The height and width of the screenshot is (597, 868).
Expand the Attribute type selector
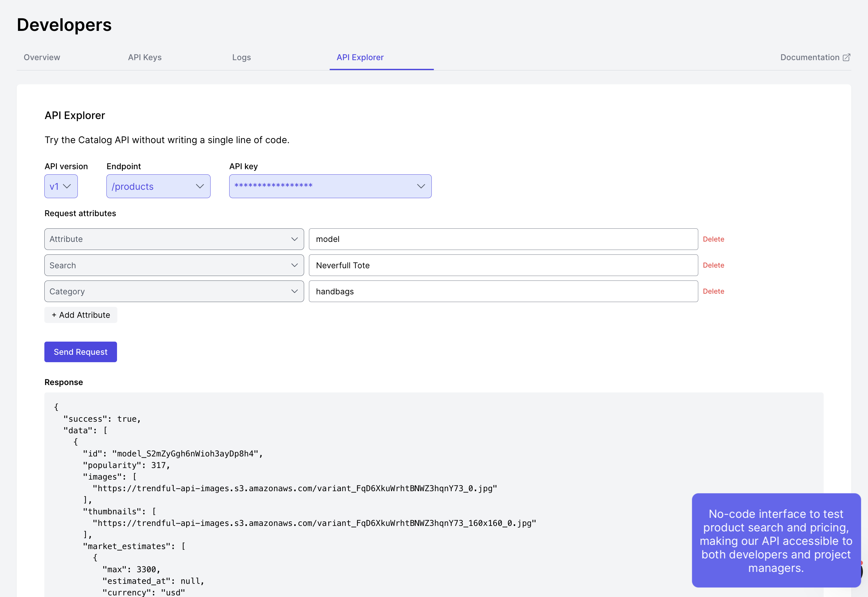pyautogui.click(x=174, y=239)
